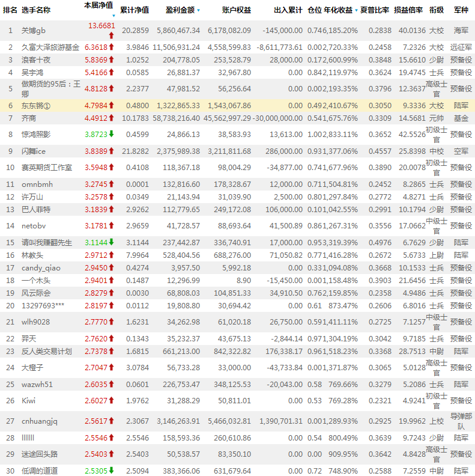Click the up arrow beside 2.8197
This screenshot has height=476, width=475.
[x=111, y=305]
